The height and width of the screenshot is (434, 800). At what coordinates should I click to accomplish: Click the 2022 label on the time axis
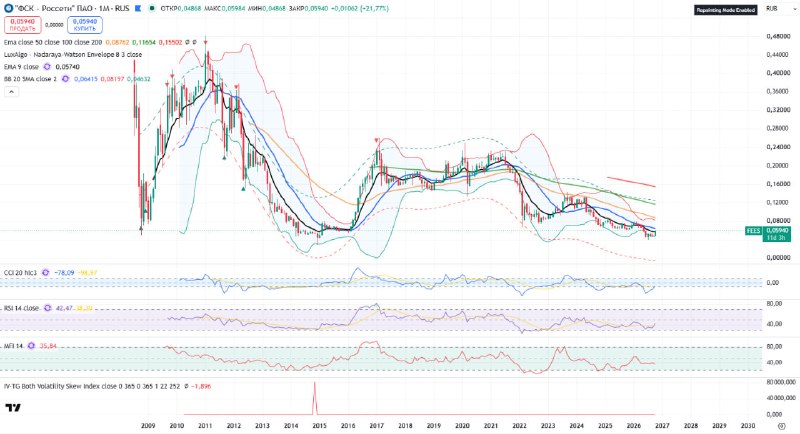519,426
